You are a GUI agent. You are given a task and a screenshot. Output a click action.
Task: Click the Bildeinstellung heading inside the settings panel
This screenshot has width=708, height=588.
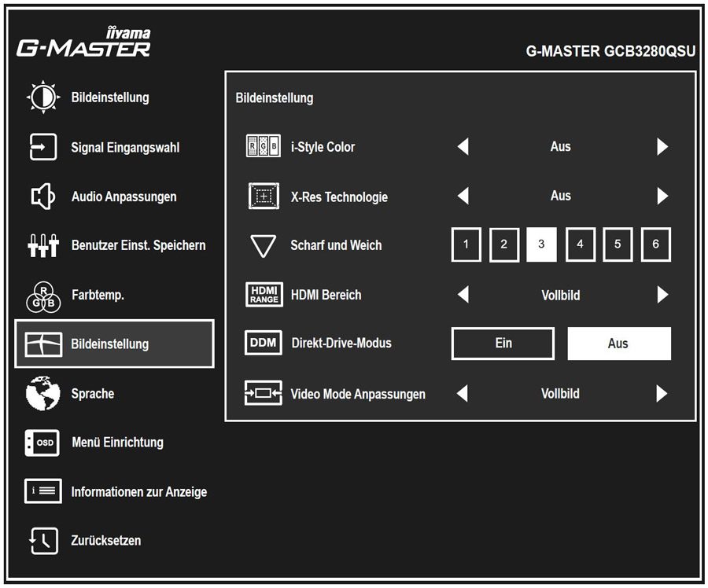pyautogui.click(x=275, y=98)
